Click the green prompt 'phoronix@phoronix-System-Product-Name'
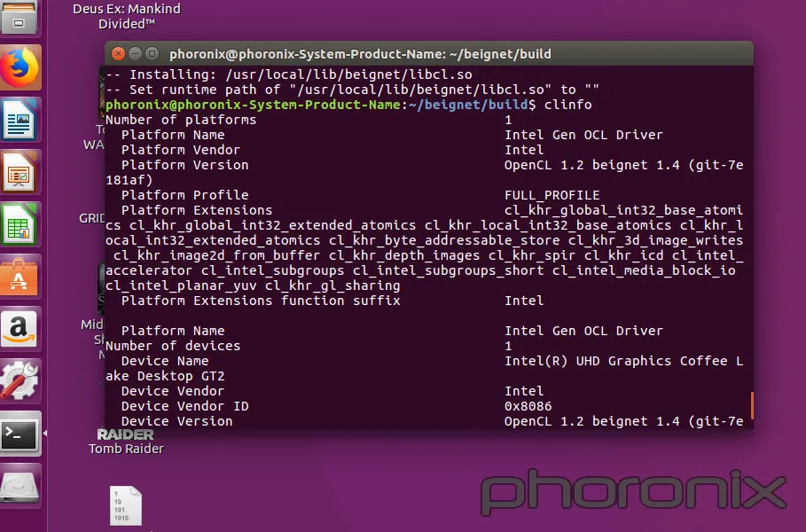The image size is (806, 532). point(253,105)
